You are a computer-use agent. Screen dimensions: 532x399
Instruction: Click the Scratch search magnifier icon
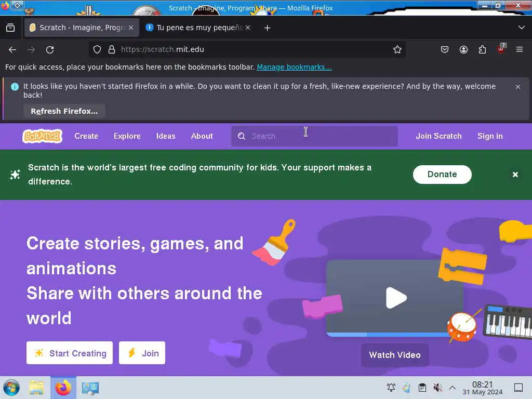(x=242, y=136)
